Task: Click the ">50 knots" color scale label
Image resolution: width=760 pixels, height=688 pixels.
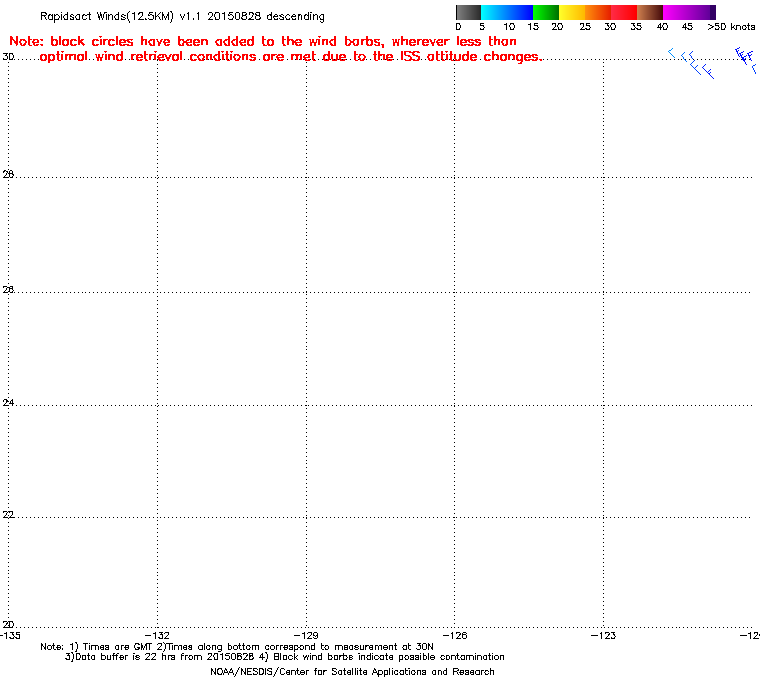Action: click(731, 27)
